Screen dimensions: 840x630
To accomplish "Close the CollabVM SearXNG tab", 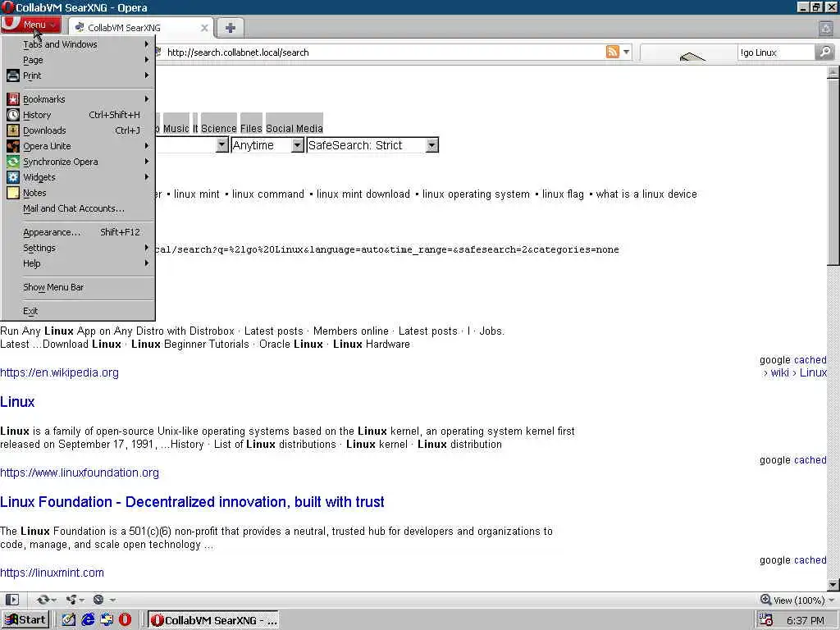I will 204,28.
